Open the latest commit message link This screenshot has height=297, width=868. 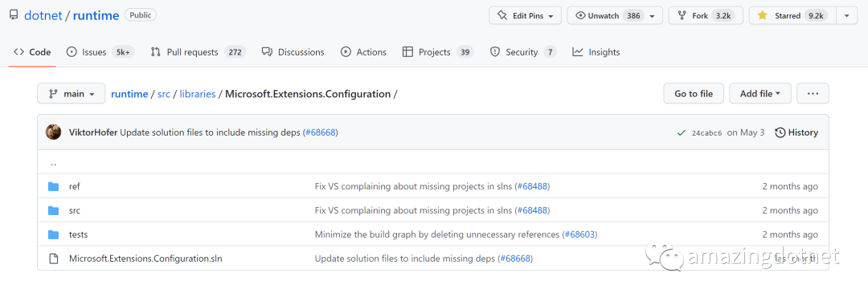[211, 132]
